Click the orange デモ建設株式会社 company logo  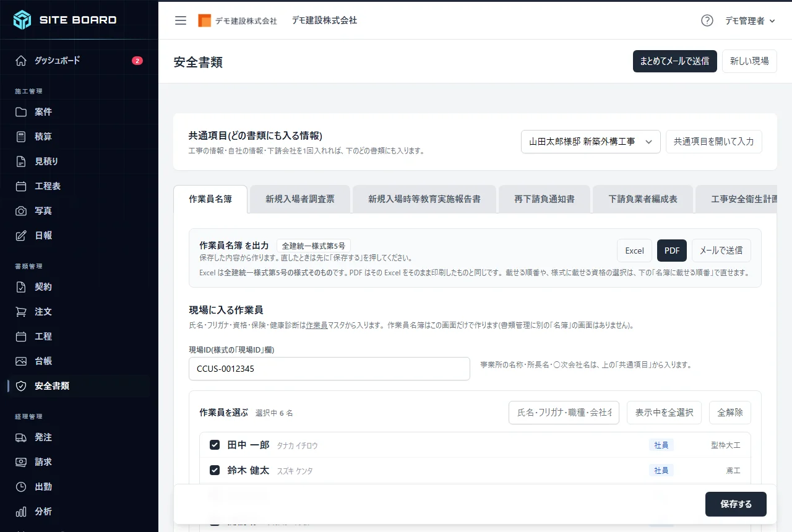[238, 20]
